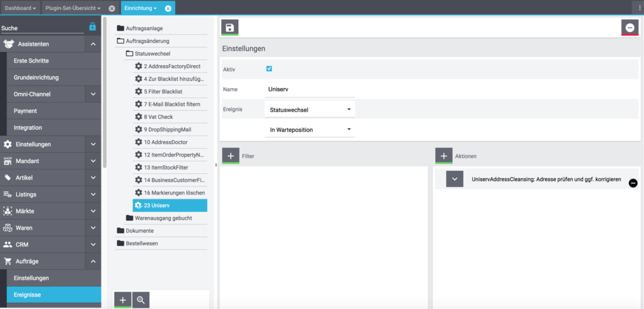Select 7 E-Mail Blacklist filtern event
644x309 pixels.
pos(170,104)
